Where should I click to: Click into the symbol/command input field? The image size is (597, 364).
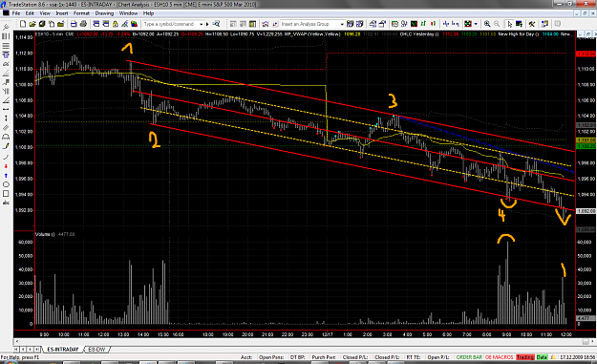point(173,24)
